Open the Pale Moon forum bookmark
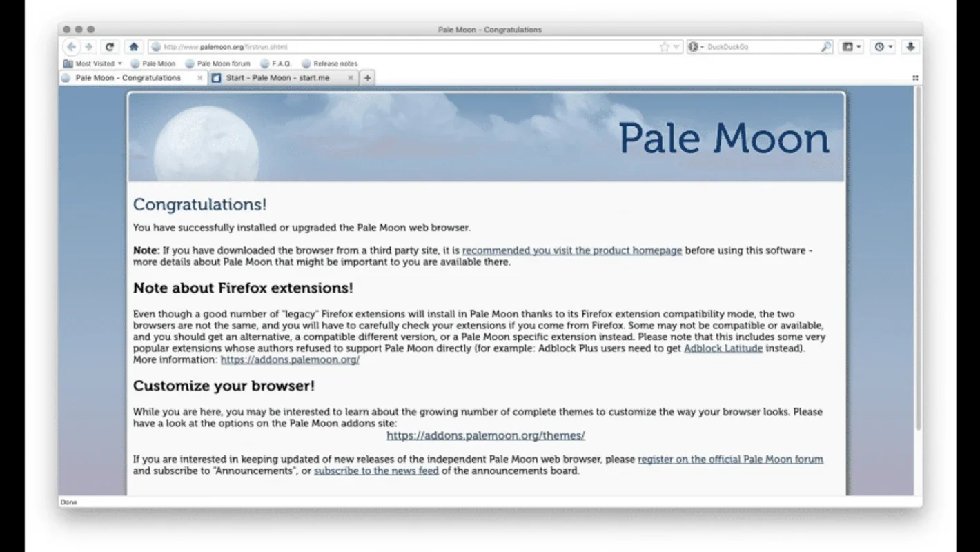The image size is (980, 552). pyautogui.click(x=217, y=63)
